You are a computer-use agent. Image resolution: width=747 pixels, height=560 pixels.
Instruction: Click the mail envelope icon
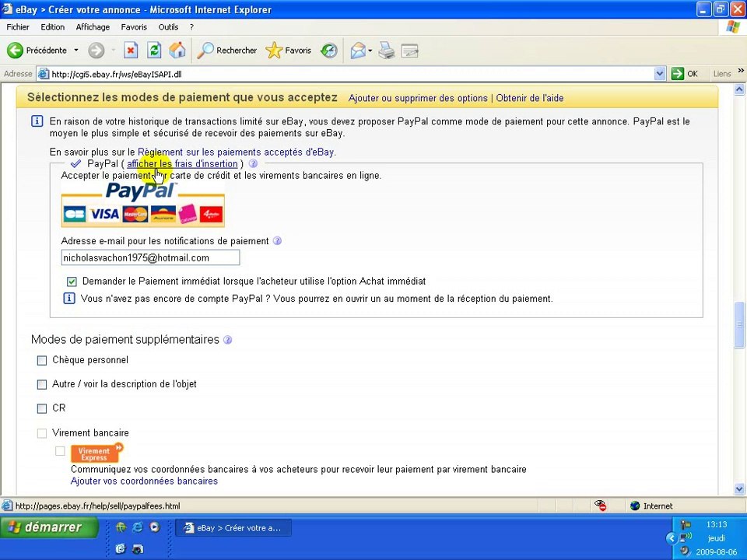[358, 50]
